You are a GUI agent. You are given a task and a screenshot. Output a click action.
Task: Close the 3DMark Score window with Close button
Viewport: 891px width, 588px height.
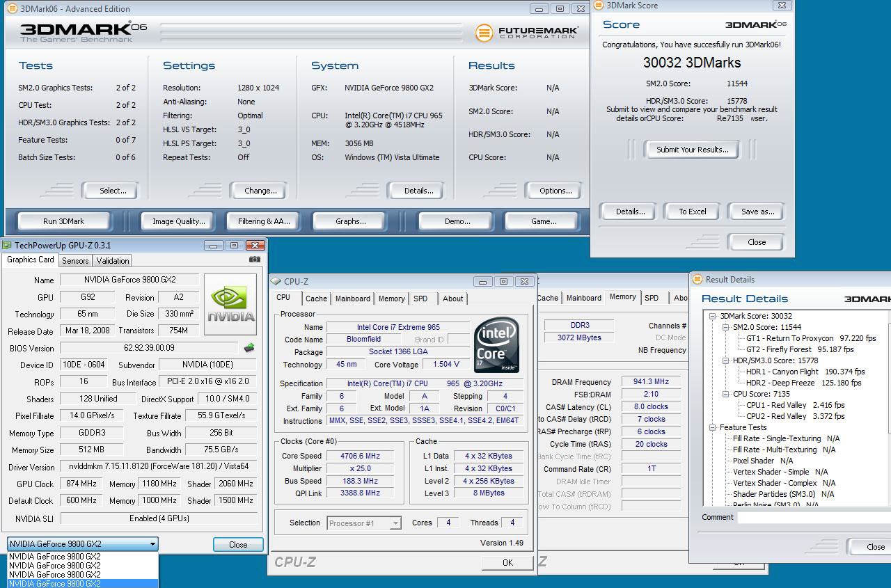click(757, 242)
